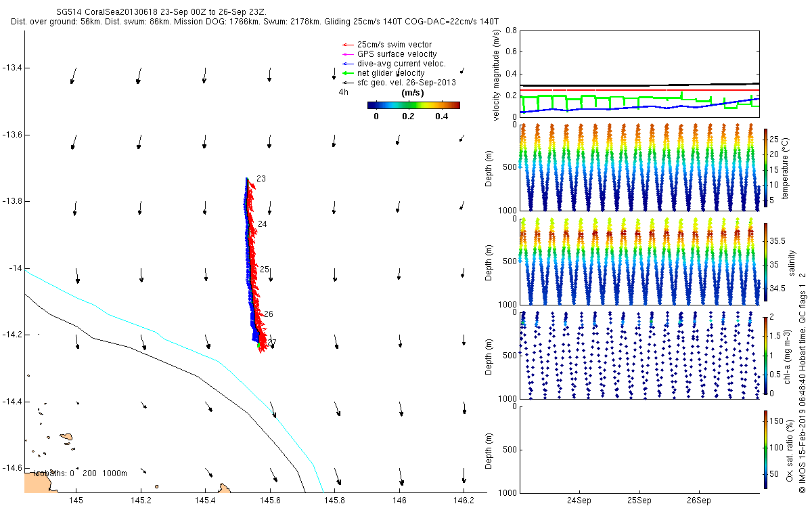Click the Ox. sat. ratio colorbar
This screenshot has height=508, width=812.
[x=765, y=447]
